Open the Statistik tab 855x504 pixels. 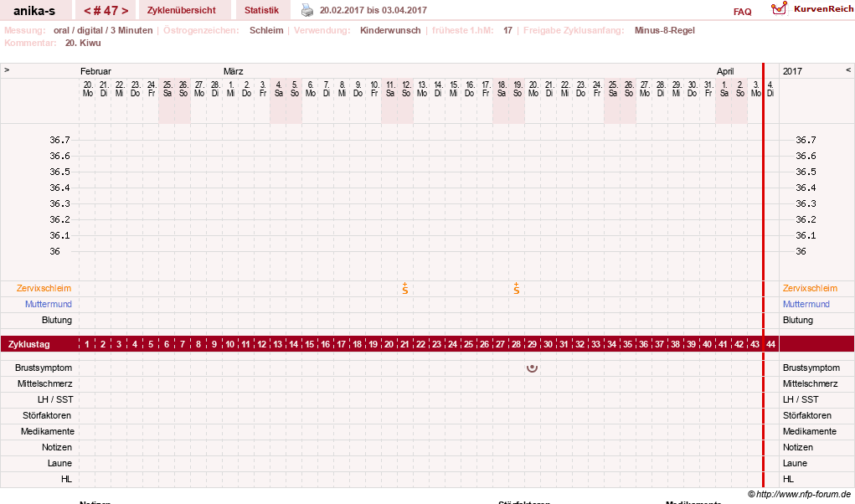coord(262,10)
